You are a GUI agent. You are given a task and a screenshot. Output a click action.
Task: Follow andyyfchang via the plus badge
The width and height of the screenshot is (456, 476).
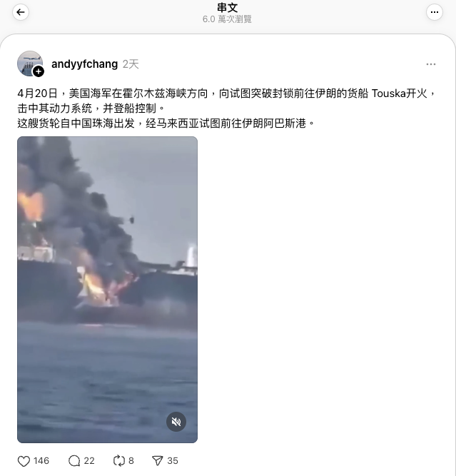pos(39,71)
